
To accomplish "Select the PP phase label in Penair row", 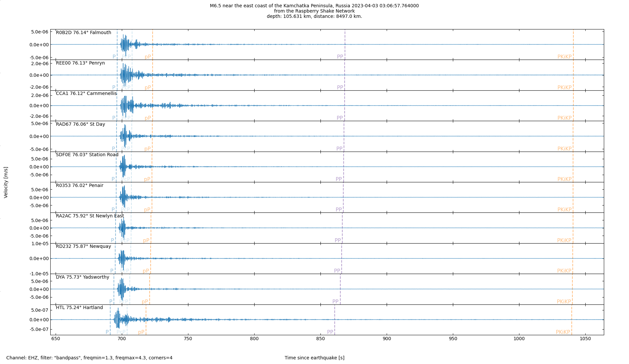I will (339, 210).
